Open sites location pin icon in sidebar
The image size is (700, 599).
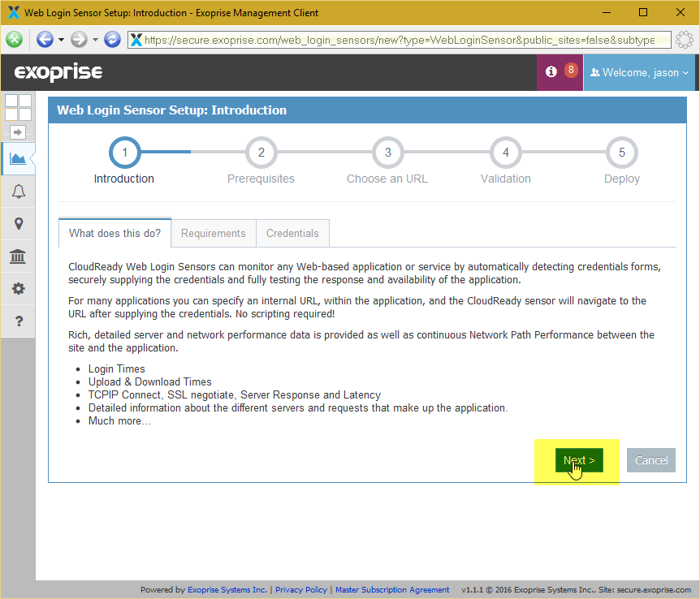pyautogui.click(x=19, y=224)
